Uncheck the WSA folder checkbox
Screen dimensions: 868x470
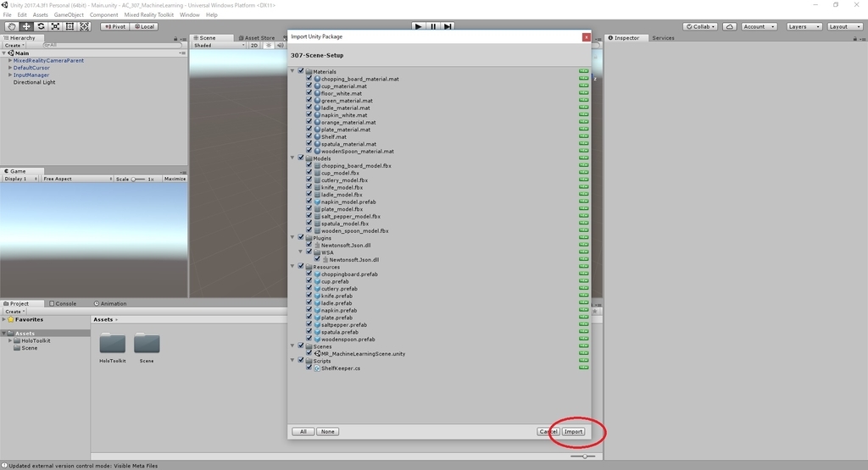pyautogui.click(x=309, y=252)
